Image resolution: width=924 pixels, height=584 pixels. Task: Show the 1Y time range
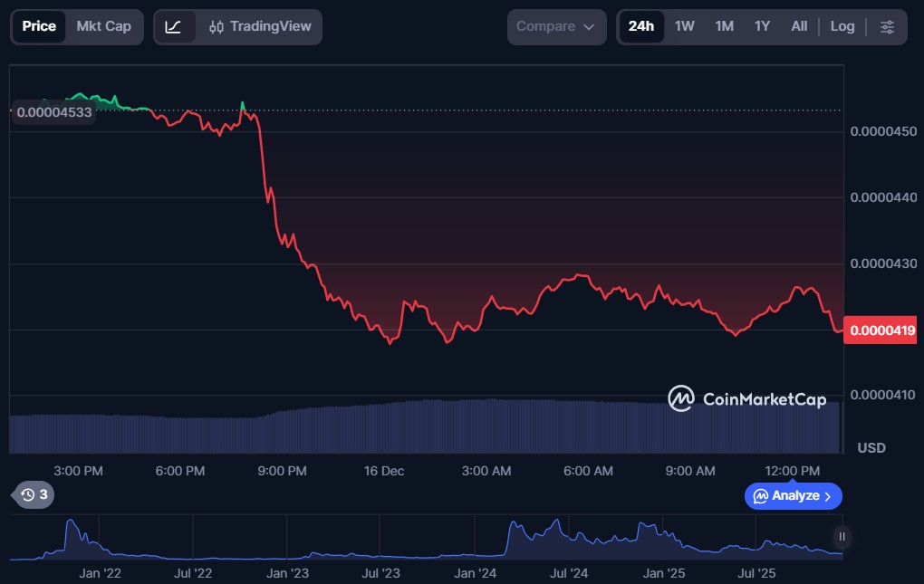pos(762,26)
